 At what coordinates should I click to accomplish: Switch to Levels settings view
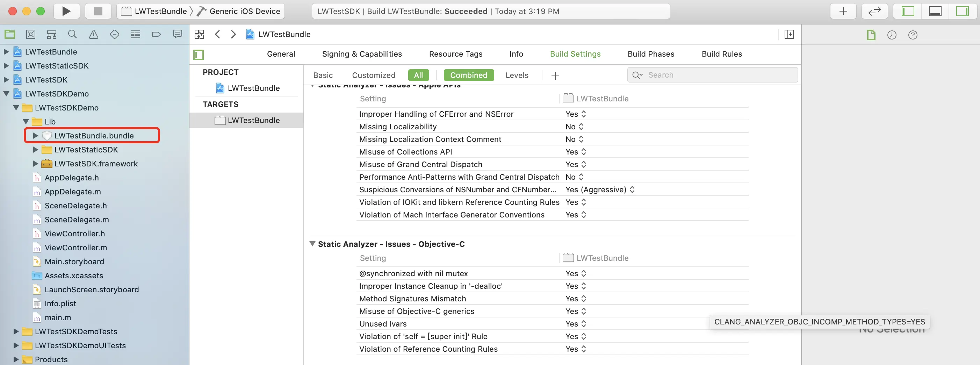point(517,76)
